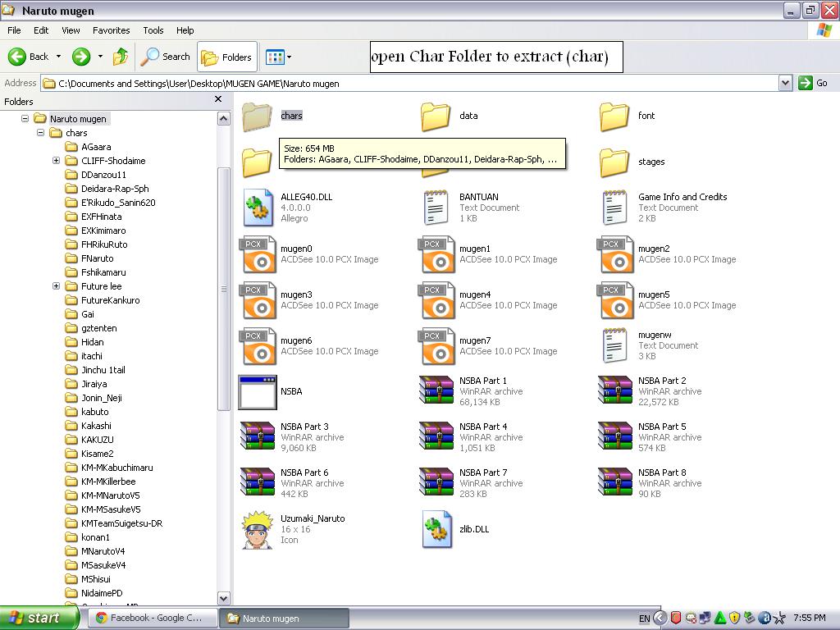Open the data folder
The height and width of the screenshot is (630, 840).
tap(436, 116)
